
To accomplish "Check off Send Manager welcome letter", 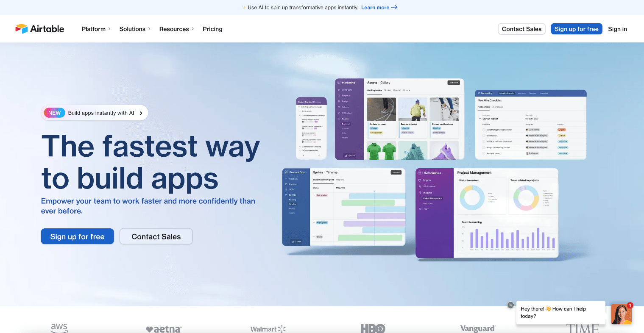I will tap(483, 130).
